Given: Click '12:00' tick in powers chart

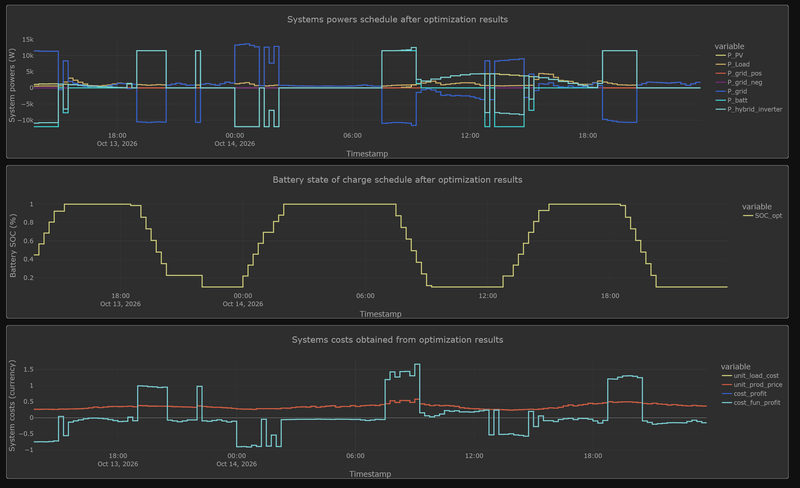Looking at the screenshot, I should click(x=470, y=136).
